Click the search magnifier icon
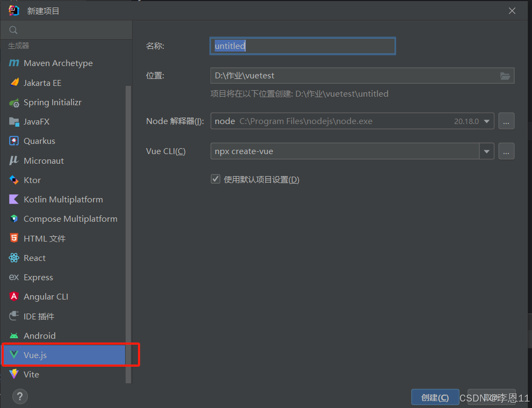 coord(13,30)
